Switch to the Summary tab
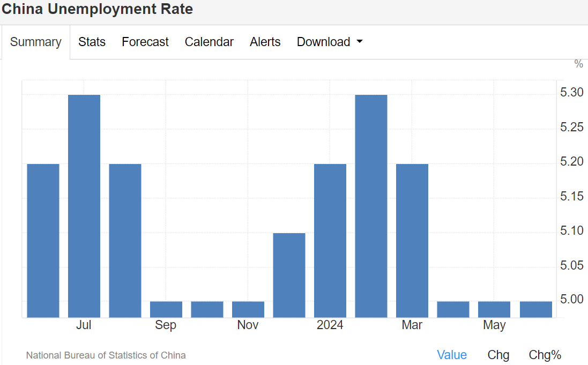 [35, 42]
